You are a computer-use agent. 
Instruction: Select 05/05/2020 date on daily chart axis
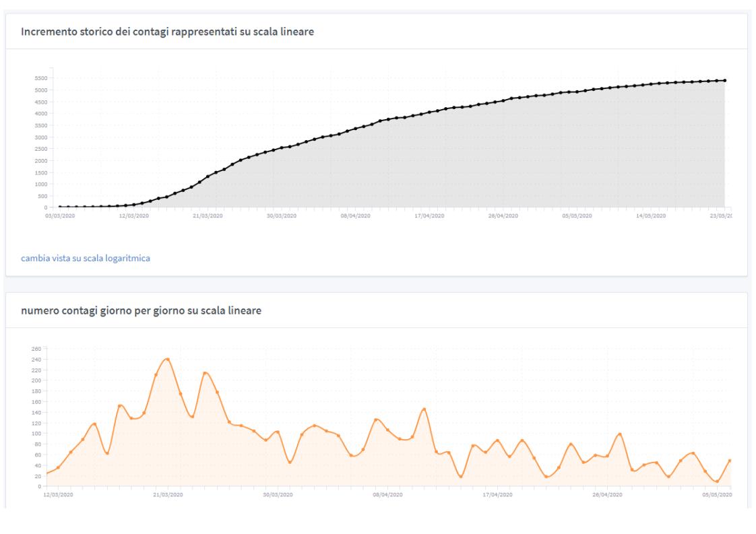716,495
